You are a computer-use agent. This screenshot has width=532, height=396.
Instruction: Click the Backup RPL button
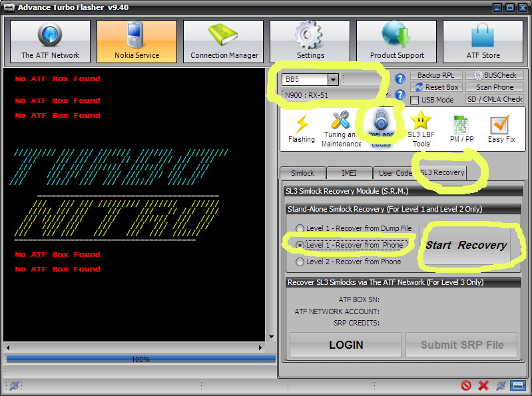coord(437,75)
